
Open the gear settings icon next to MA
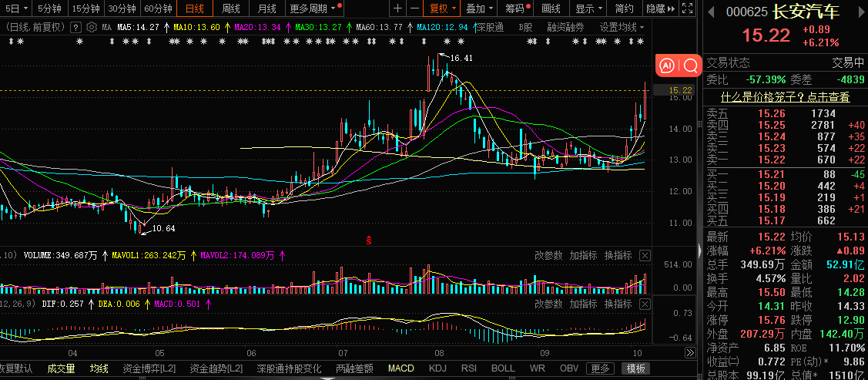point(92,27)
